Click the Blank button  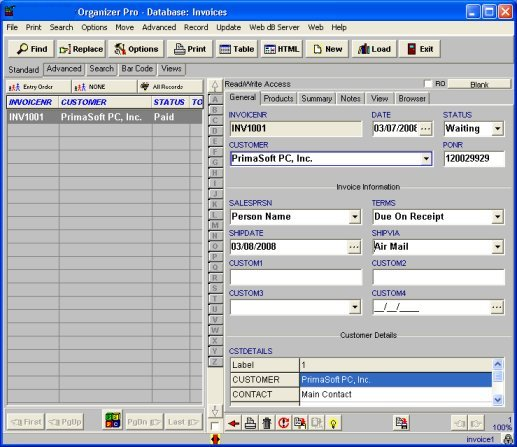coord(479,84)
